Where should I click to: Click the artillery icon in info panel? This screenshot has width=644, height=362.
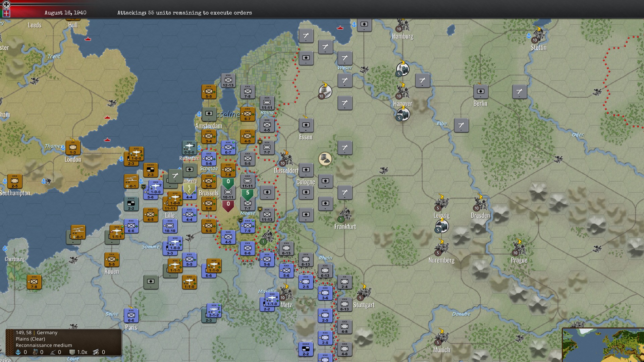click(x=53, y=352)
